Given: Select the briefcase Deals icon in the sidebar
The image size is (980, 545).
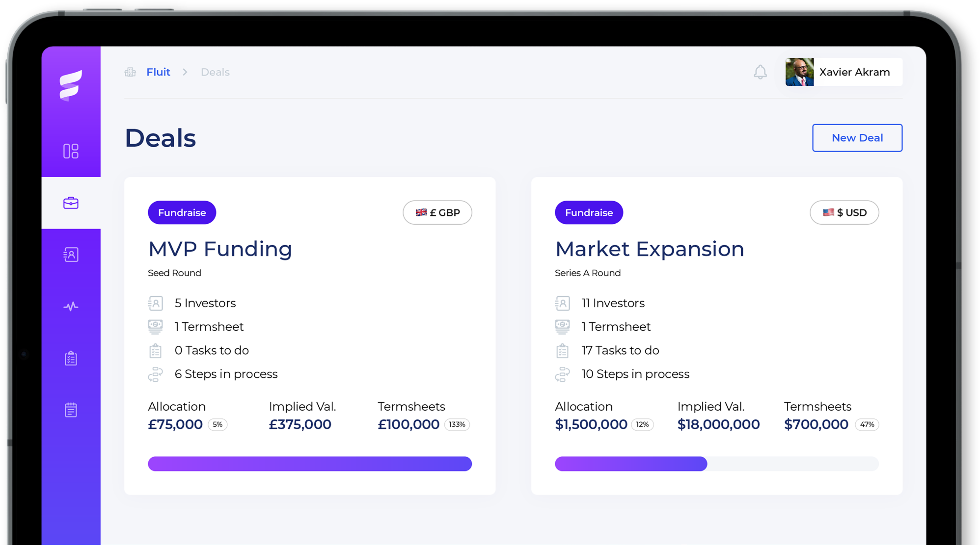Looking at the screenshot, I should 71,203.
